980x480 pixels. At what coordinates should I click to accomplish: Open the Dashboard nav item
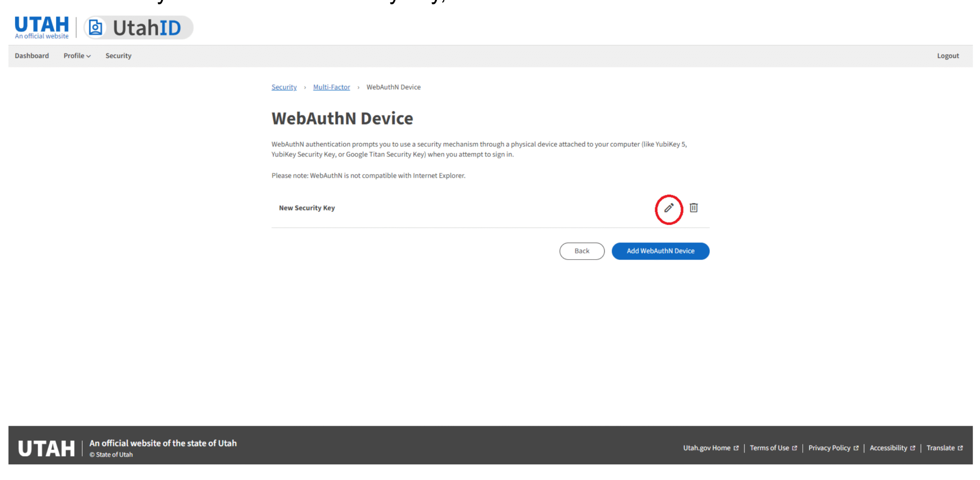32,56
